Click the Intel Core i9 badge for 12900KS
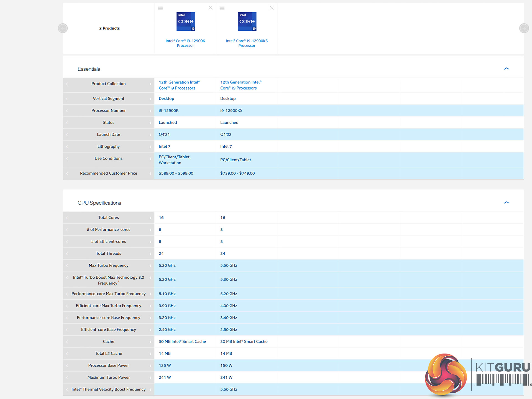Image resolution: width=532 pixels, height=399 pixels. pos(247,21)
